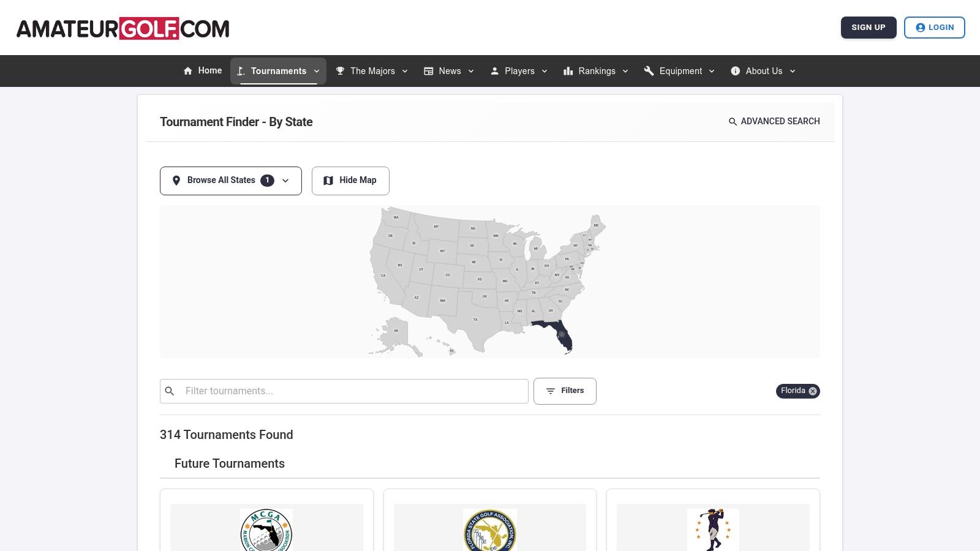Click the News newspaper icon
This screenshot has height=551, width=980.
[x=429, y=71]
